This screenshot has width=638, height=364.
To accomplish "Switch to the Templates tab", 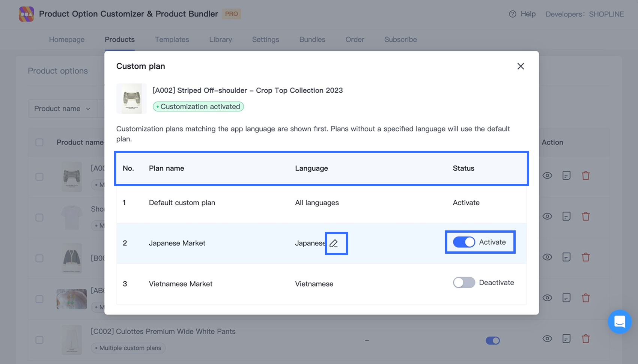I will point(172,39).
